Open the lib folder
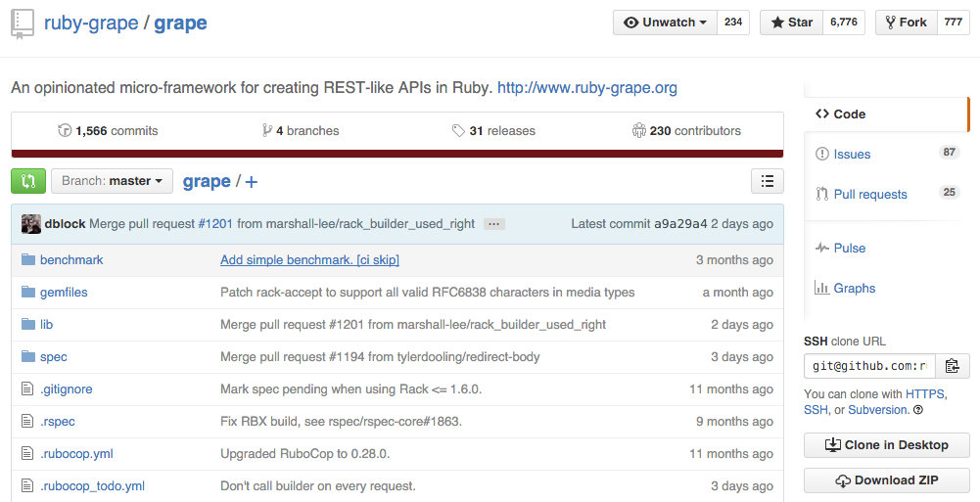Image resolution: width=980 pixels, height=502 pixels. 46,325
